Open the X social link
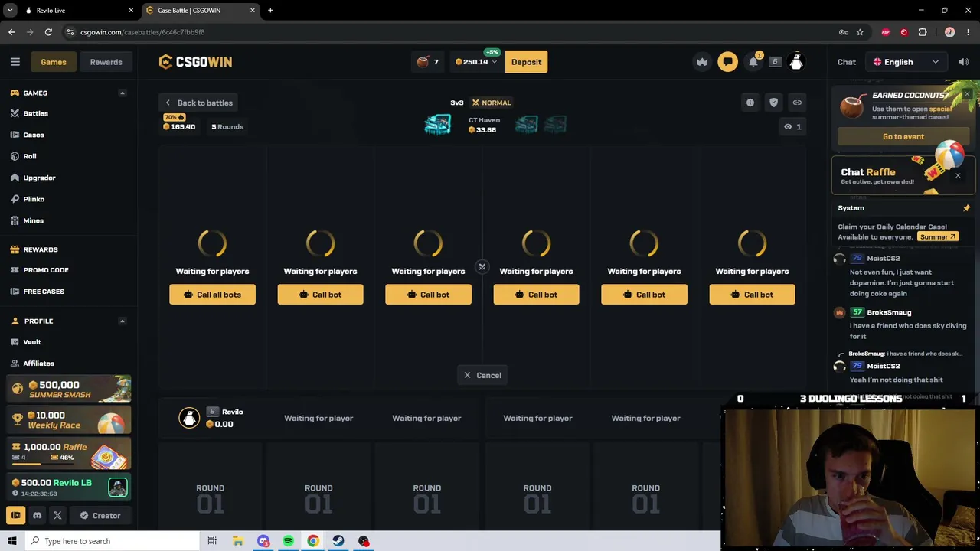The width and height of the screenshot is (980, 551). coord(57,516)
